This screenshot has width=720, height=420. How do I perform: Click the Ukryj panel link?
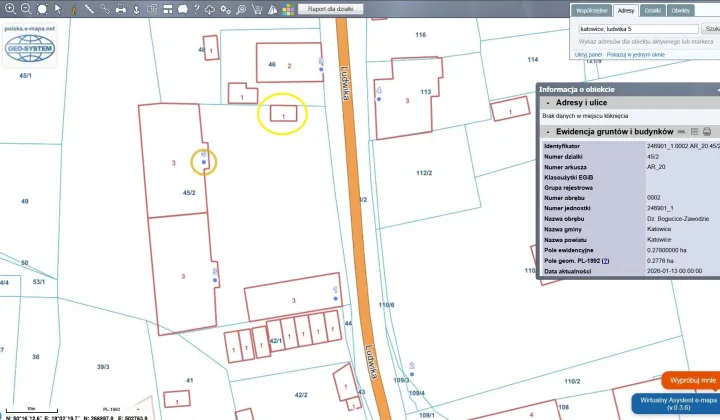(x=588, y=54)
